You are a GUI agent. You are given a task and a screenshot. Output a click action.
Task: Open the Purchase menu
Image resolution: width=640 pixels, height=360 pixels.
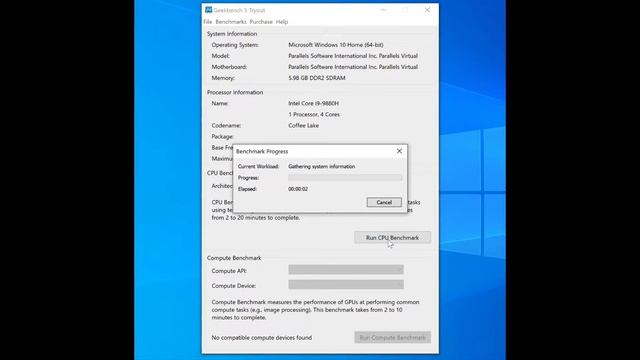(261, 22)
